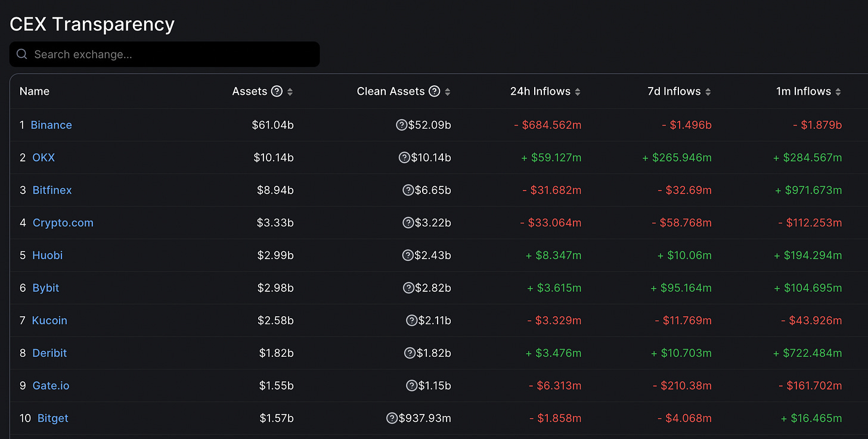Select Bitget assets value $1.57b
Image resolution: width=868 pixels, height=439 pixels.
tap(277, 418)
